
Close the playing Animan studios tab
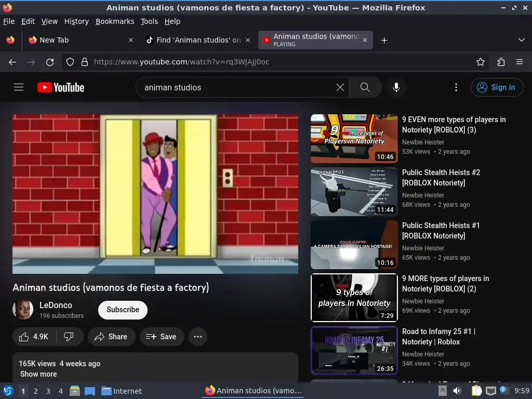click(364, 40)
